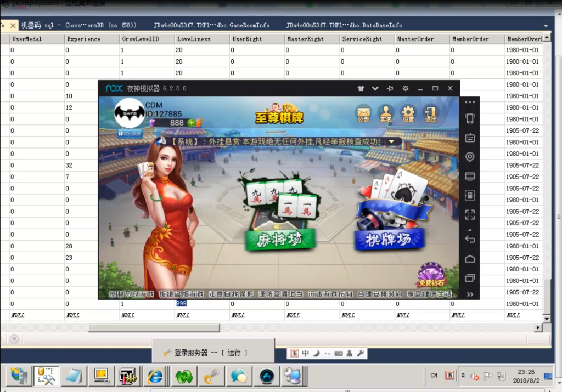Show hidden tray icons arrow
Viewport: 562px width, 392px height.
[463, 376]
